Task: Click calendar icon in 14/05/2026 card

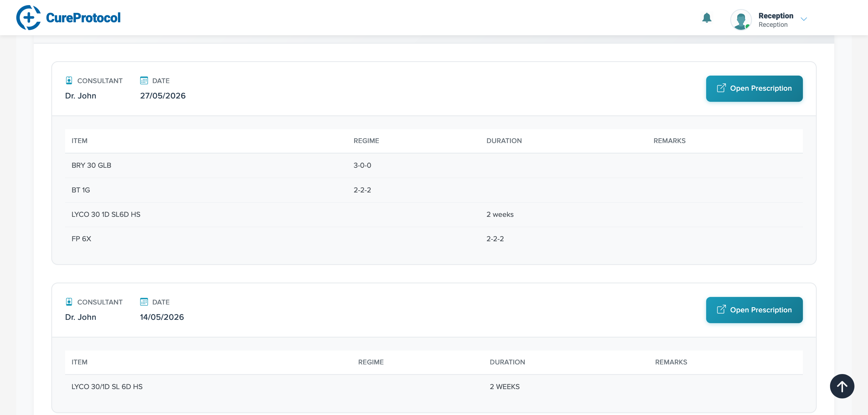Action: point(144,302)
